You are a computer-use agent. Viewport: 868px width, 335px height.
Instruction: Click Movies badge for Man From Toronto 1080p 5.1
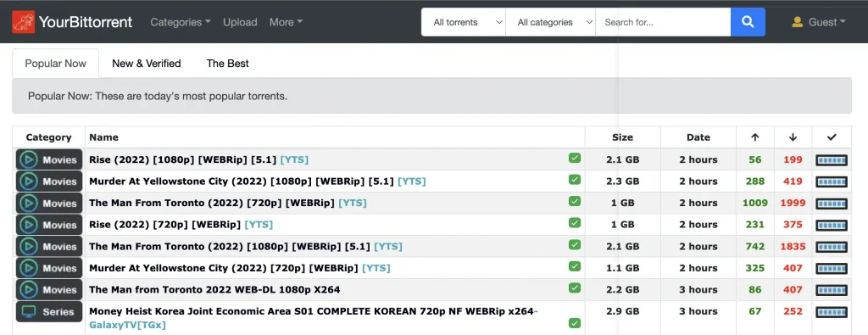[x=49, y=247]
